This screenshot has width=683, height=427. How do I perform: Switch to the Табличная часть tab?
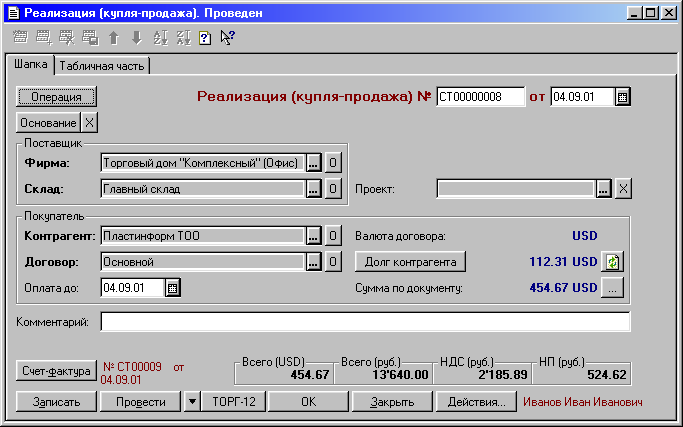click(x=102, y=66)
